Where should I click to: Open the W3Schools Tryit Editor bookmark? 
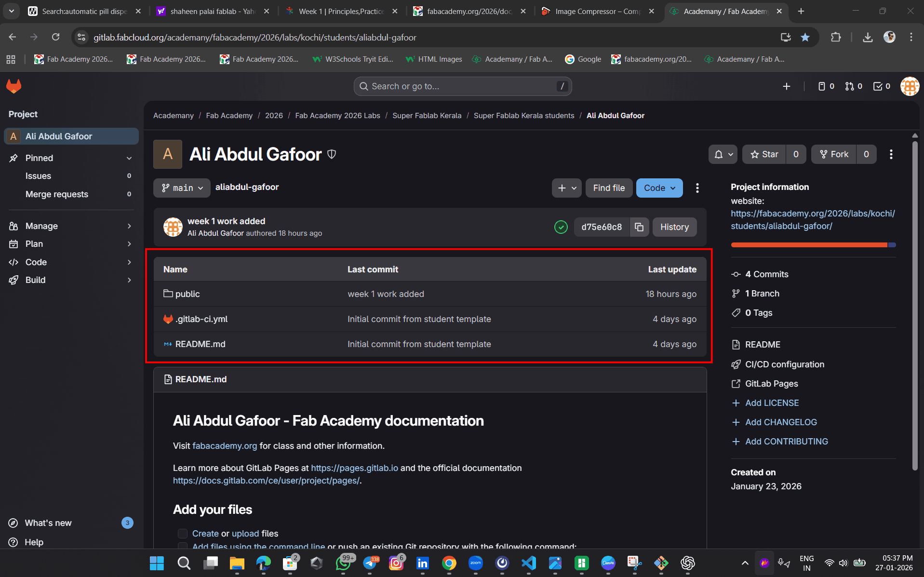point(353,59)
